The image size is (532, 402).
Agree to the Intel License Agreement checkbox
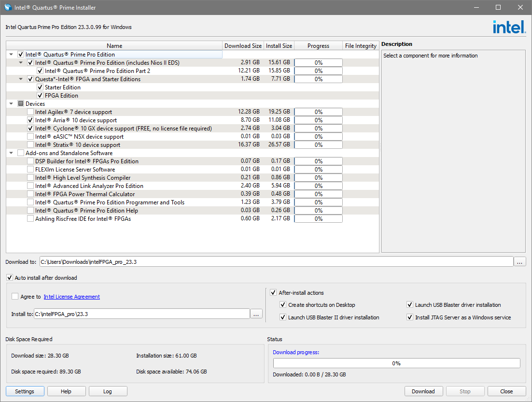click(15, 297)
